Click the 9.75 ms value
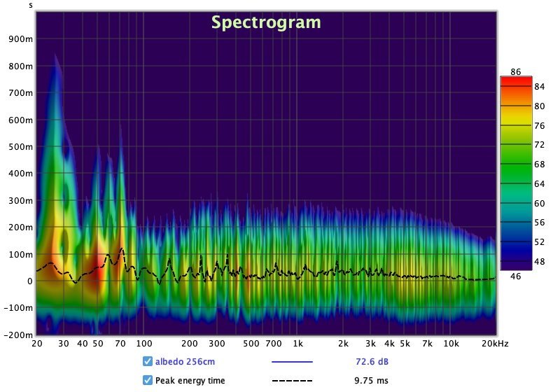The width and height of the screenshot is (560, 392). pyautogui.click(x=371, y=381)
